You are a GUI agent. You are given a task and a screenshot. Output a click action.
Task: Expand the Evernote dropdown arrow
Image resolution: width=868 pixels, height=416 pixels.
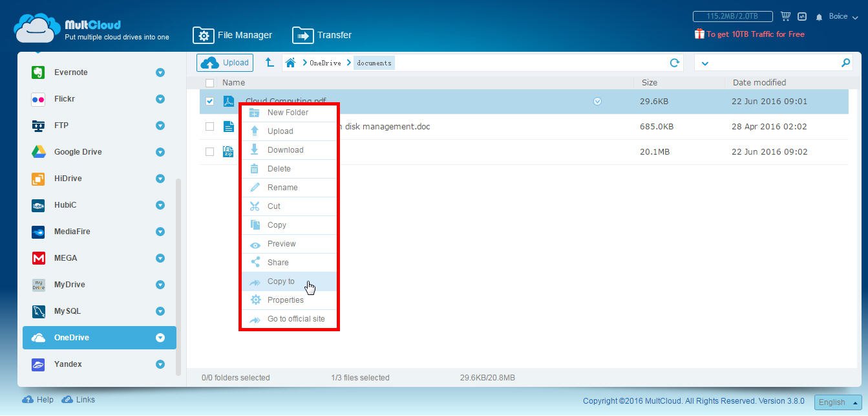160,72
